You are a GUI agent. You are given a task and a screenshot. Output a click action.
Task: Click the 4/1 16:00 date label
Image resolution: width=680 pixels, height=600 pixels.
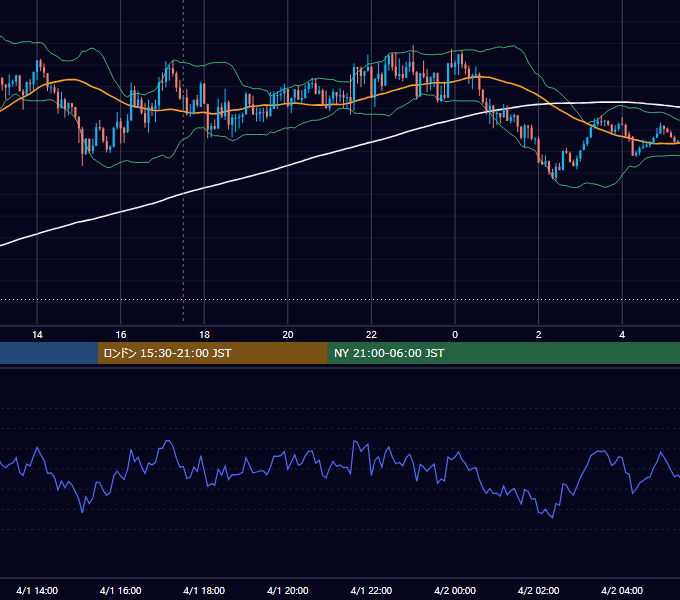pyautogui.click(x=121, y=590)
